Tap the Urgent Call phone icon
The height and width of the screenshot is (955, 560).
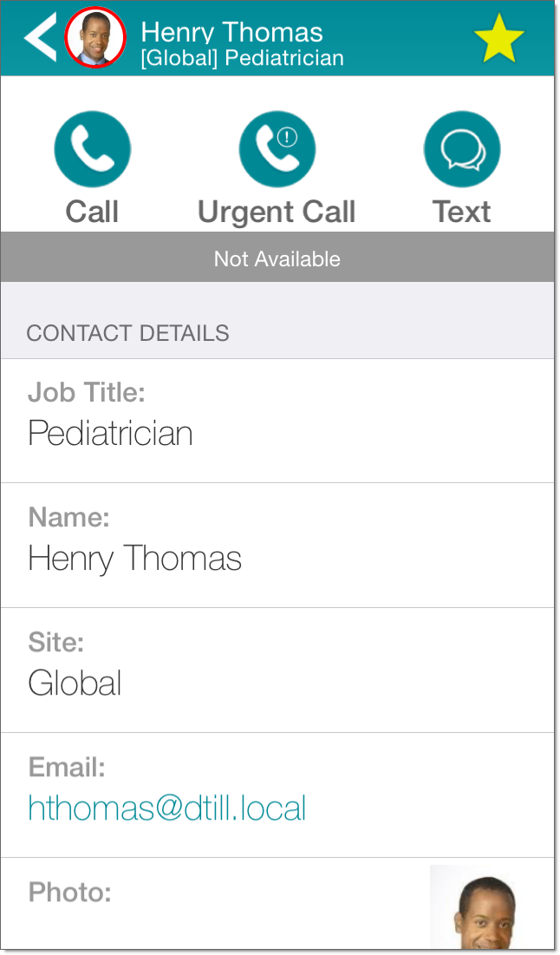(277, 149)
